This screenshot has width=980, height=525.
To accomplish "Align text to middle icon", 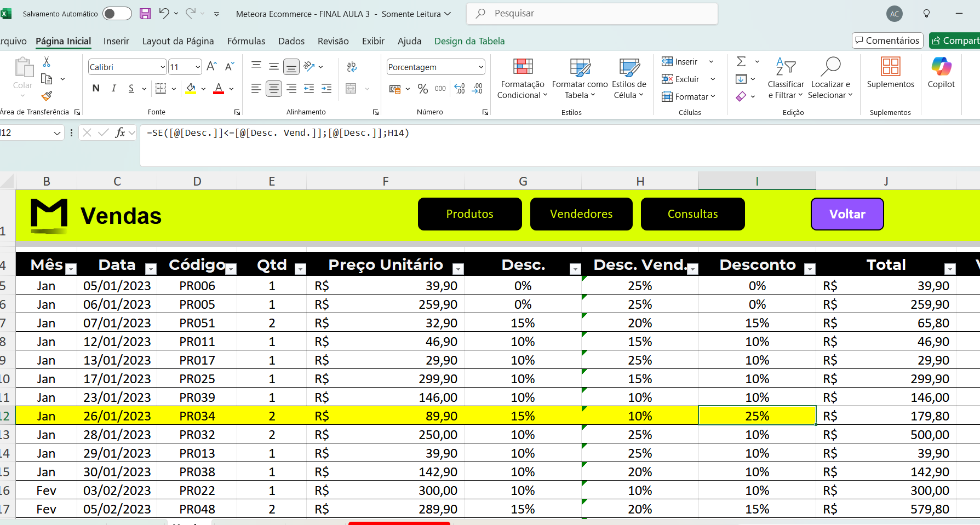I will point(273,67).
